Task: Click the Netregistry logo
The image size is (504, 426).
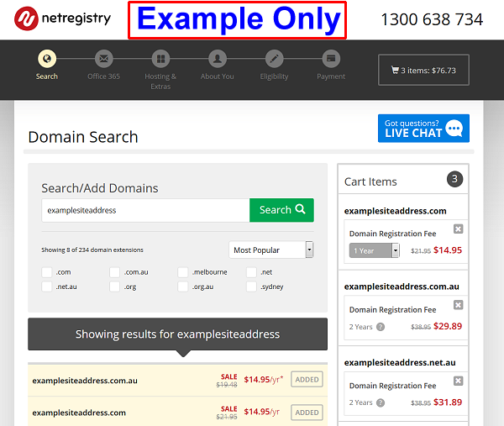Action: (x=63, y=18)
